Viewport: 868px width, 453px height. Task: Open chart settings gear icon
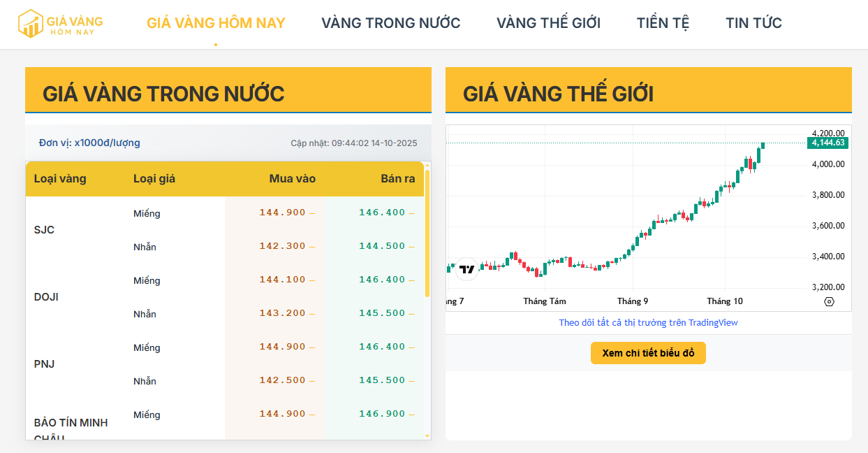tap(829, 301)
